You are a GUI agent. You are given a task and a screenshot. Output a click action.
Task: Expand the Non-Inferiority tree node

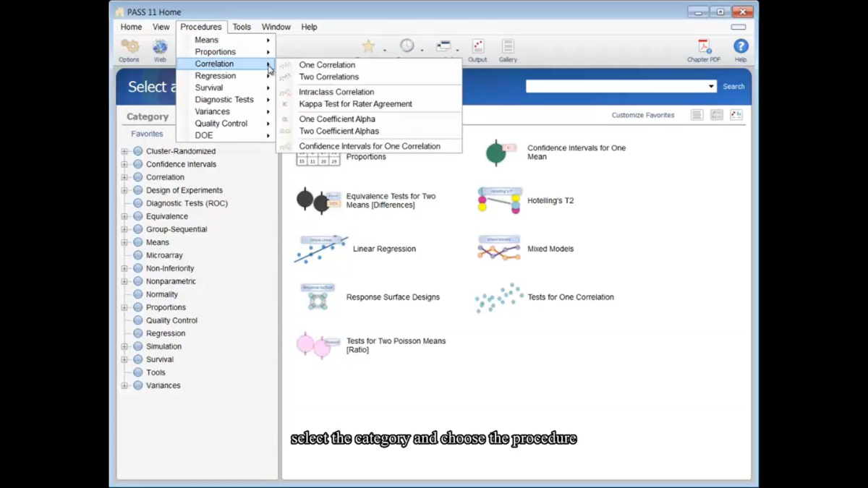pos(124,269)
